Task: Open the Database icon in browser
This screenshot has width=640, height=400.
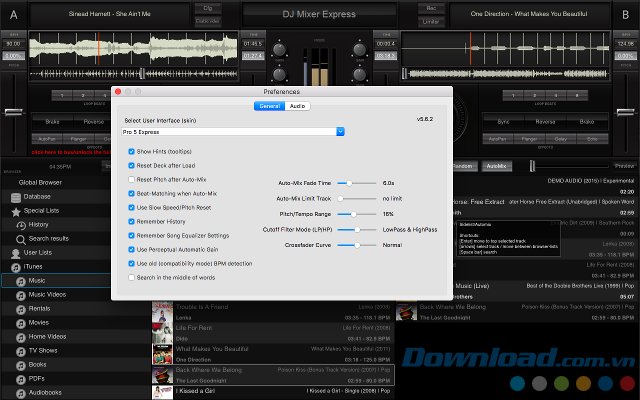Action: (x=16, y=197)
